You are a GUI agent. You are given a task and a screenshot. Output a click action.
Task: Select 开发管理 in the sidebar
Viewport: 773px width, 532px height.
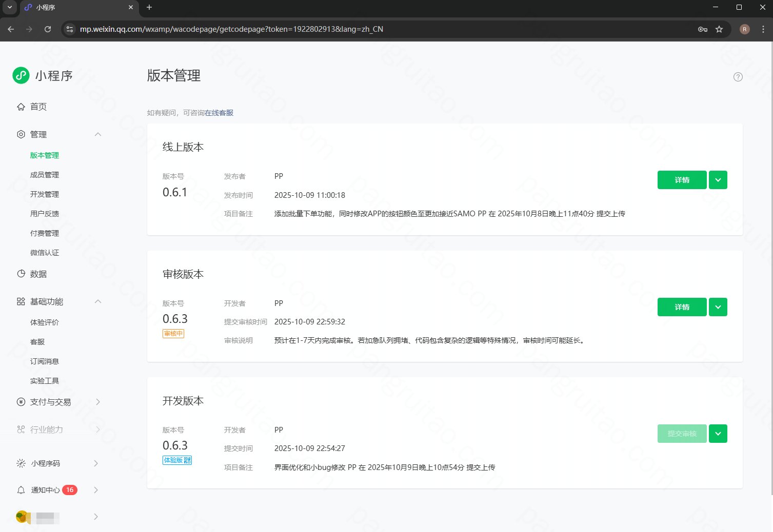tap(45, 194)
